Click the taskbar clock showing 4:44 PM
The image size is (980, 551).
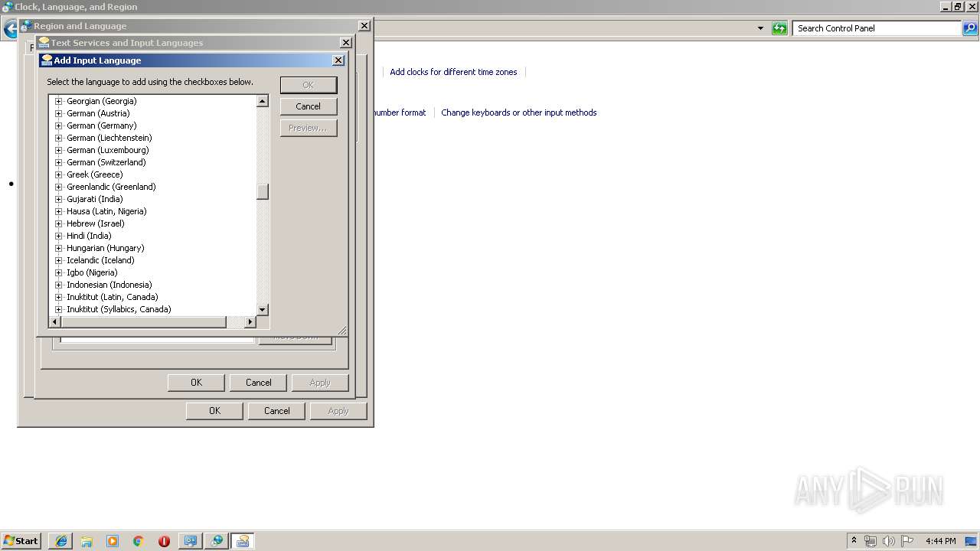940,541
